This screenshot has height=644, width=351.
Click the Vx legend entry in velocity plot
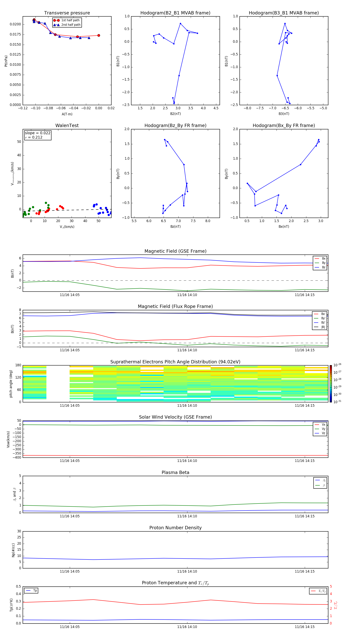[x=320, y=424]
